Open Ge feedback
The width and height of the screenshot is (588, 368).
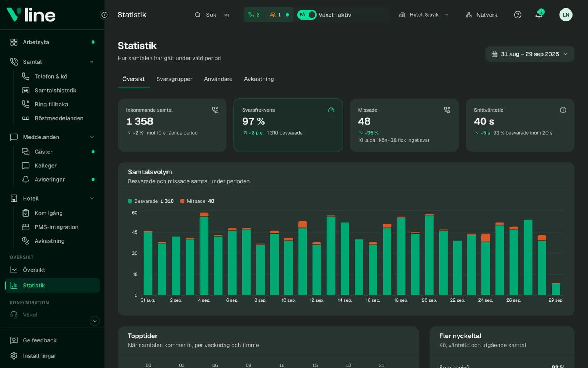pos(52,340)
